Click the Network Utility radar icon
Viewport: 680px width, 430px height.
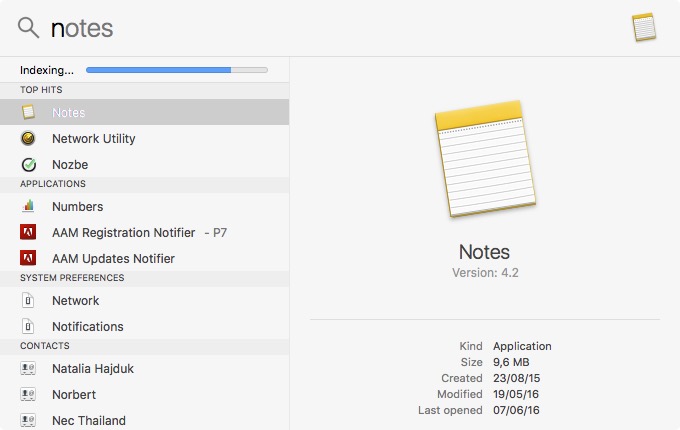tap(28, 138)
